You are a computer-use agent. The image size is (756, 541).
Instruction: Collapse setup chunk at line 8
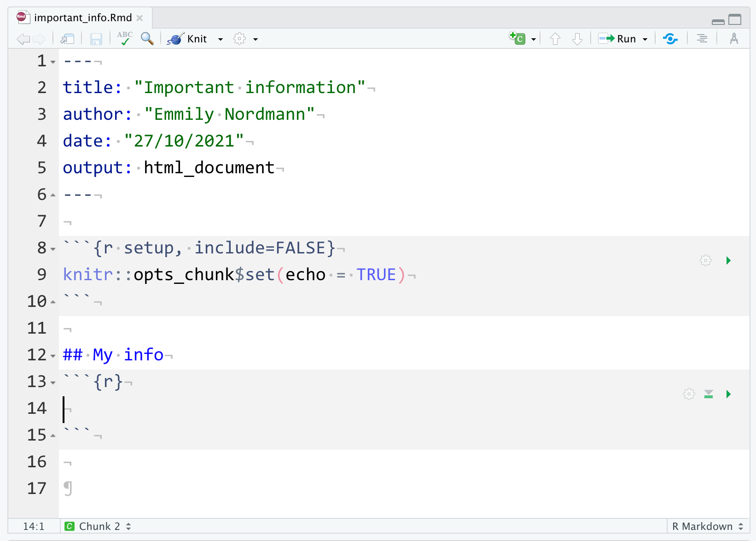pos(53,249)
